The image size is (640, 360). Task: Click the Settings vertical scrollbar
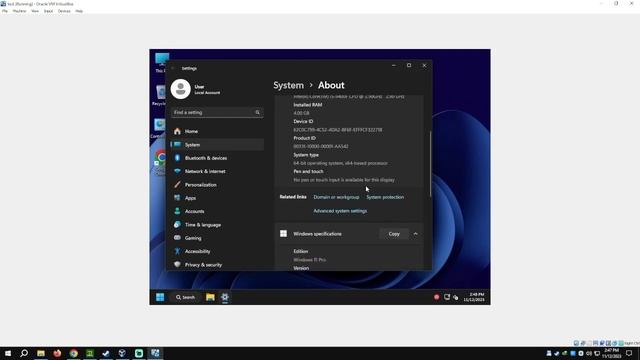click(x=430, y=163)
